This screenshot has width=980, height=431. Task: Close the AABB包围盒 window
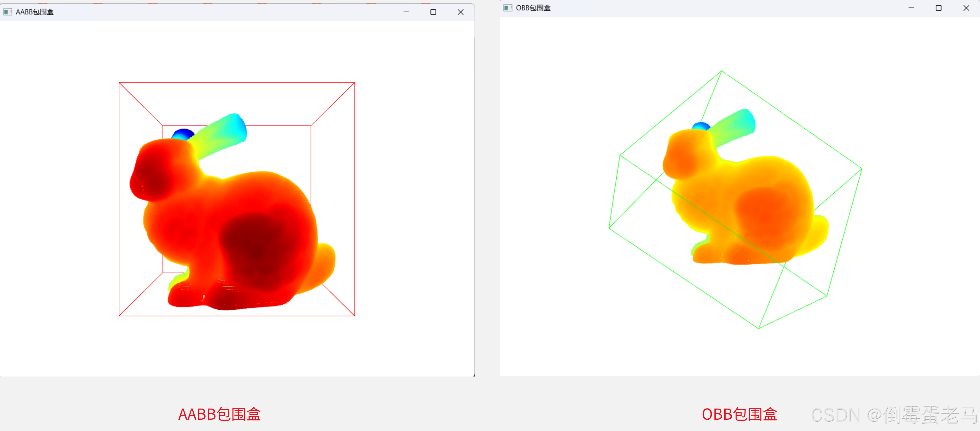point(460,12)
